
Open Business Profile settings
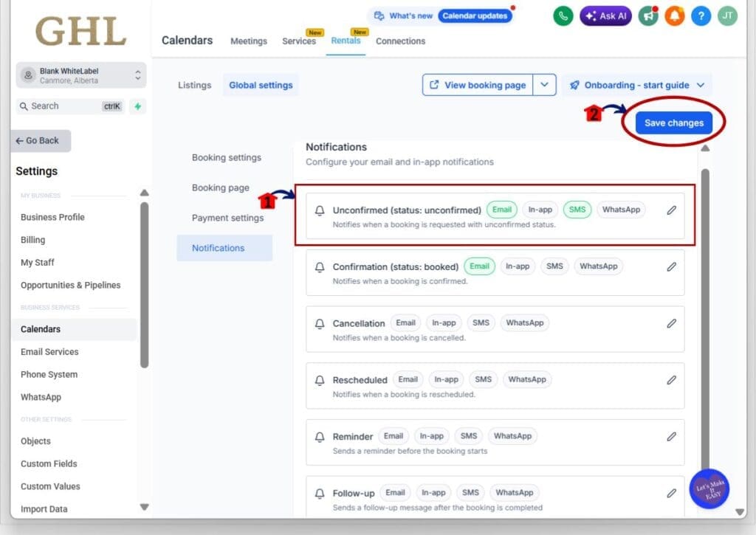tap(52, 218)
